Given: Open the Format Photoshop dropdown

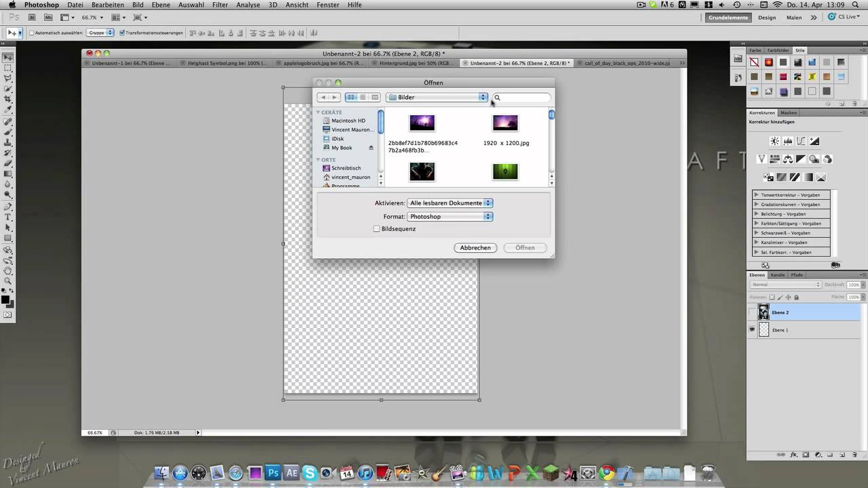Looking at the screenshot, I should point(450,217).
